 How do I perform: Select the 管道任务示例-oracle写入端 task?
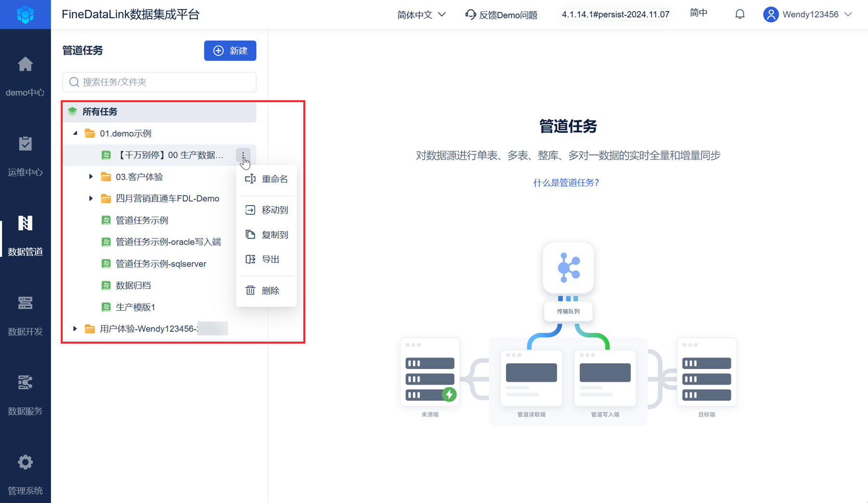tap(168, 242)
